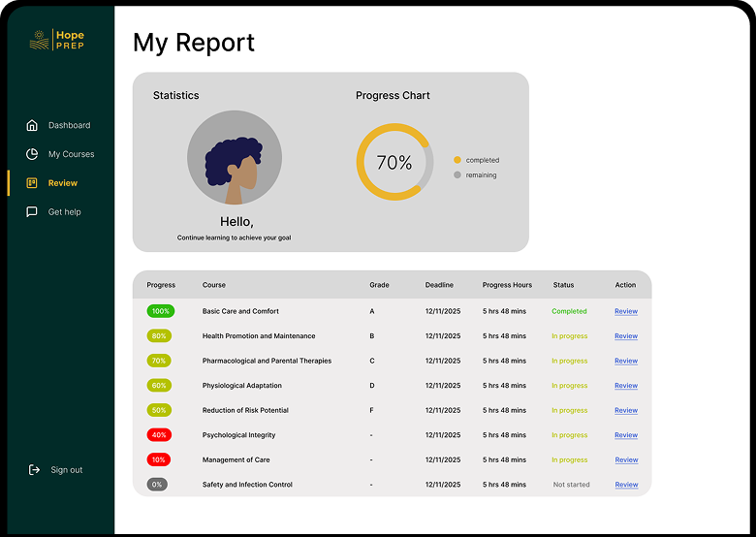The image size is (756, 537).
Task: Click the Hope Prep logo icon
Action: [40, 40]
